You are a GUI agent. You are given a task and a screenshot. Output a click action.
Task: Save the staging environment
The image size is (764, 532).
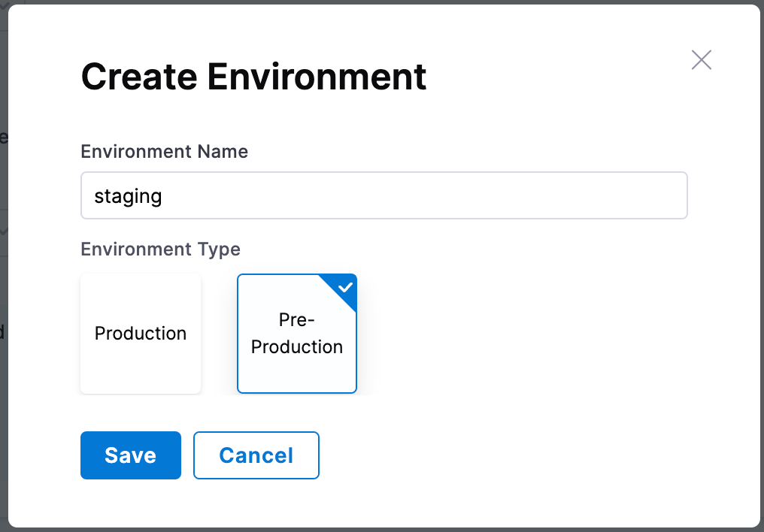[x=130, y=455]
